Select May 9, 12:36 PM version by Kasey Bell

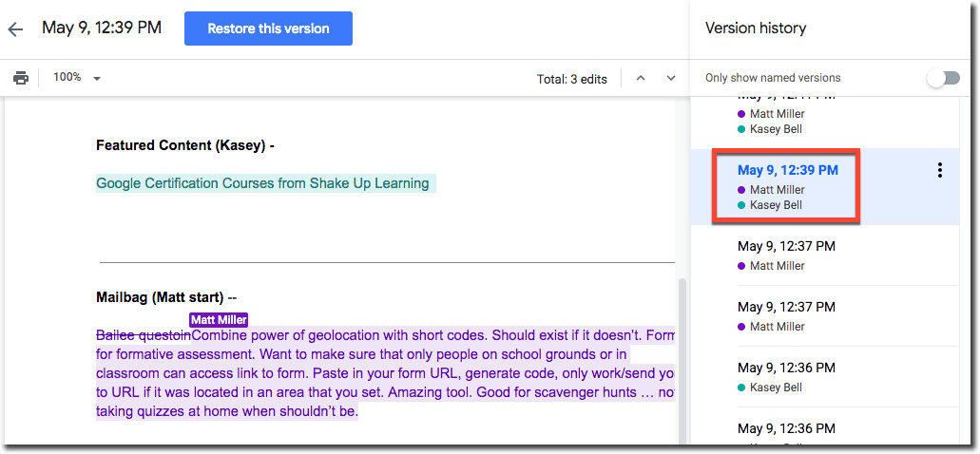pos(825,376)
